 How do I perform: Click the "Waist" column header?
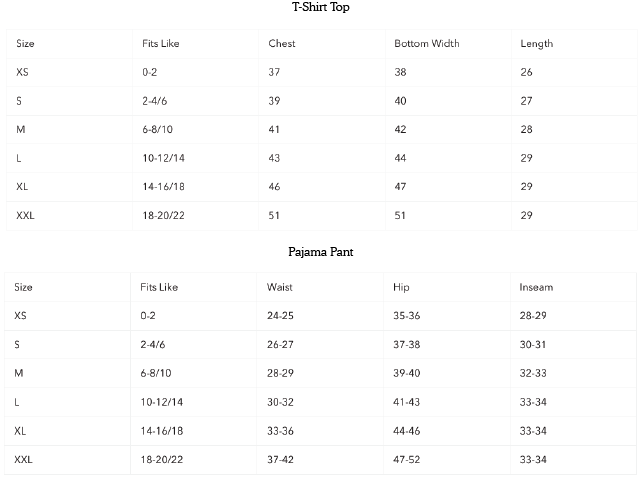click(x=280, y=287)
